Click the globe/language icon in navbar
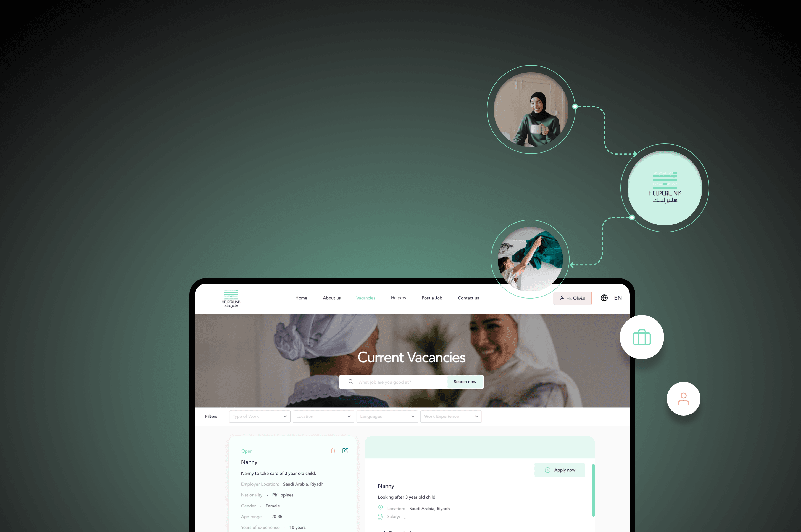The width and height of the screenshot is (801, 532). tap(604, 297)
